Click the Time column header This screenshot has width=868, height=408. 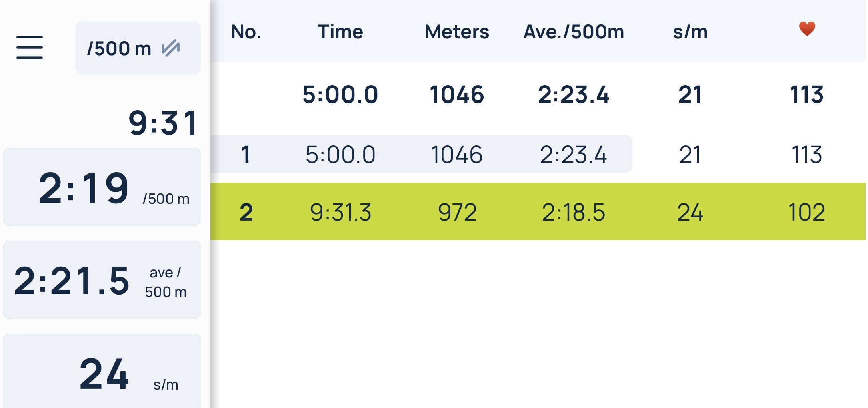pyautogui.click(x=340, y=32)
